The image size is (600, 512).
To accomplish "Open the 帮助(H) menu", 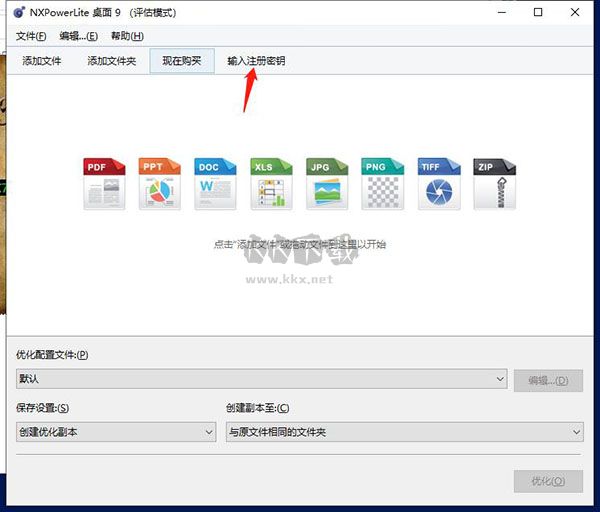I will (127, 36).
